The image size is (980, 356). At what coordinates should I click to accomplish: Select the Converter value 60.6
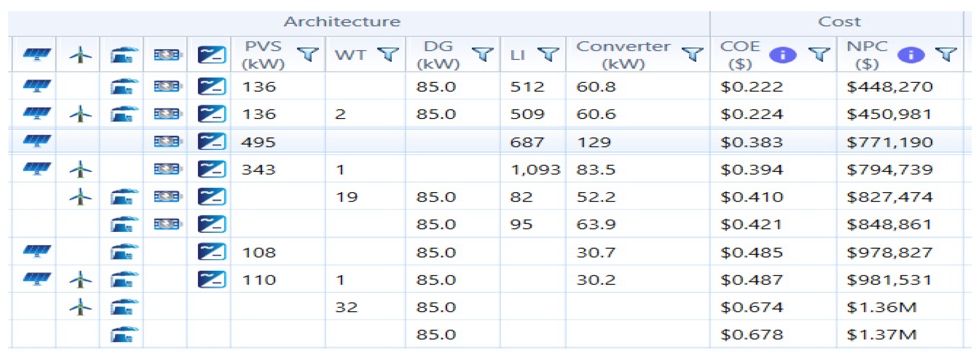596,114
